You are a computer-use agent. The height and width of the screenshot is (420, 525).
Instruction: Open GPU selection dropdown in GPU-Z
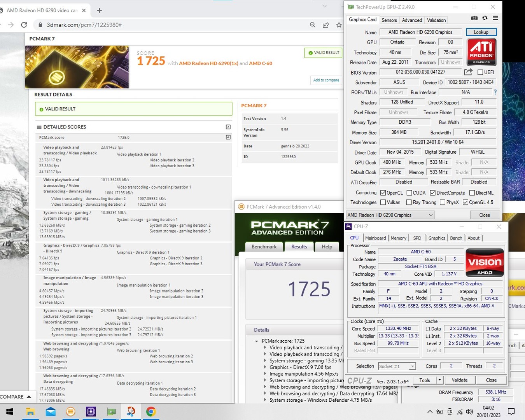coord(390,215)
